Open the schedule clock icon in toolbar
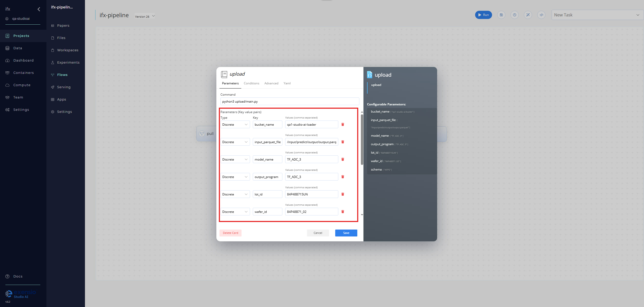 (x=514, y=15)
